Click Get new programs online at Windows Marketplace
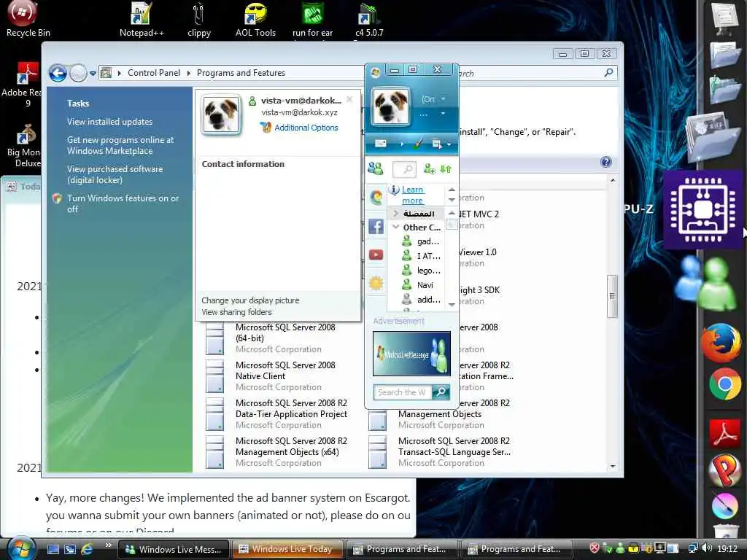The image size is (747, 560). coord(120,145)
